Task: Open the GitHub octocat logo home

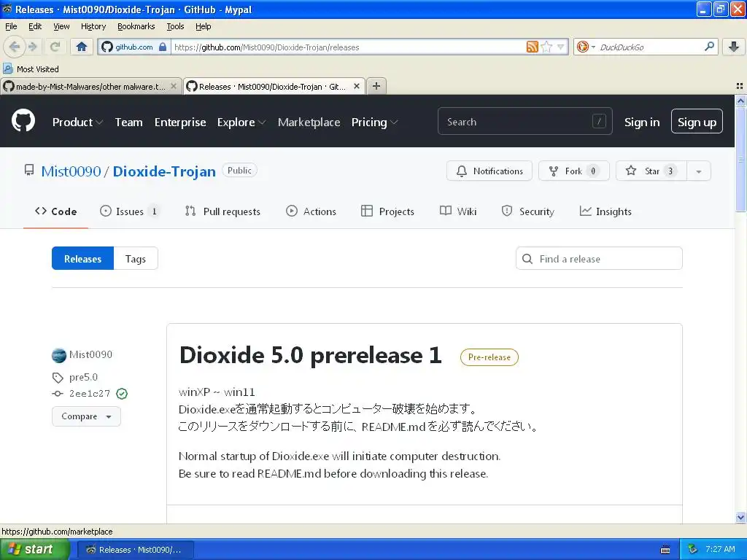Action: coord(23,121)
